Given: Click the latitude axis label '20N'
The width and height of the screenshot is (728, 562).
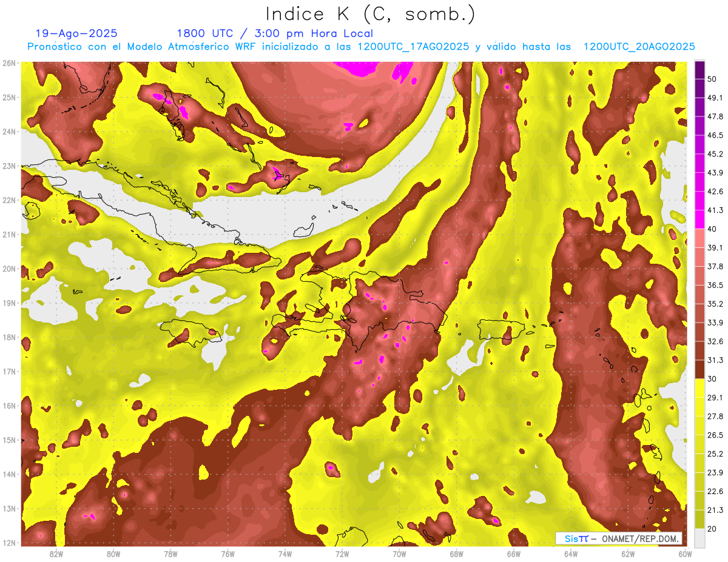Looking at the screenshot, I should coord(9,269).
